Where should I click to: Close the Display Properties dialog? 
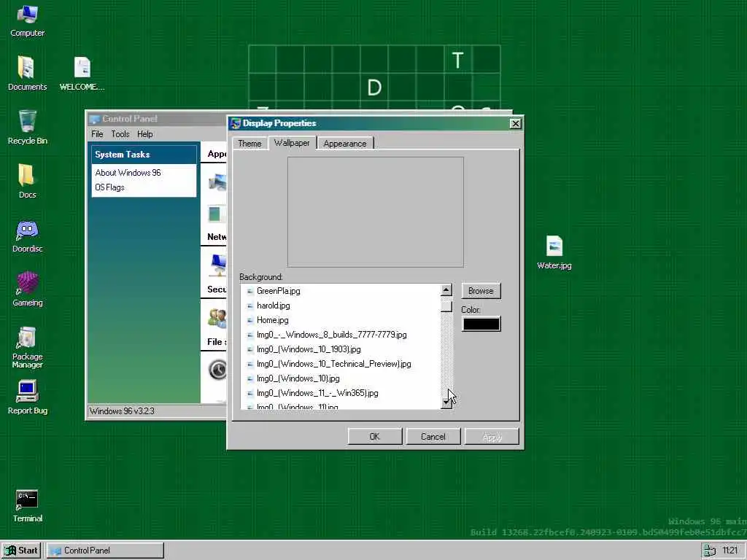coord(515,123)
